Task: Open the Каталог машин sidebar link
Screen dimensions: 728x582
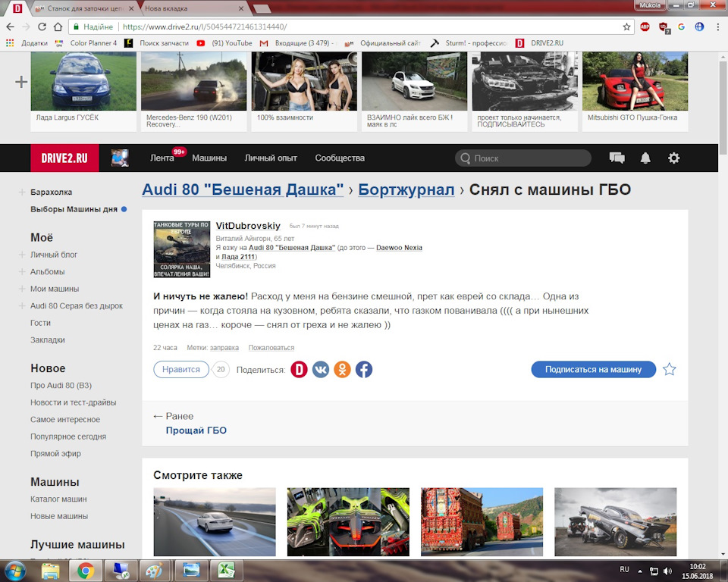Action: [x=58, y=499]
